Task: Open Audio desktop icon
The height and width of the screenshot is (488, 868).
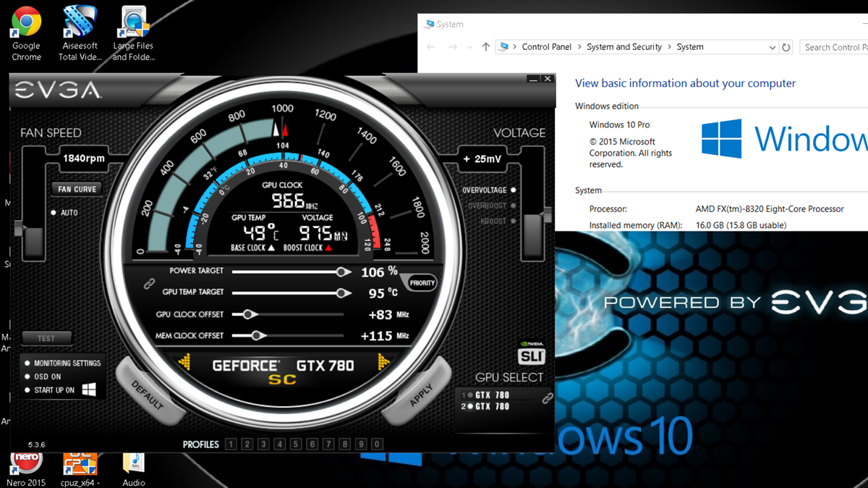Action: pyautogui.click(x=133, y=469)
